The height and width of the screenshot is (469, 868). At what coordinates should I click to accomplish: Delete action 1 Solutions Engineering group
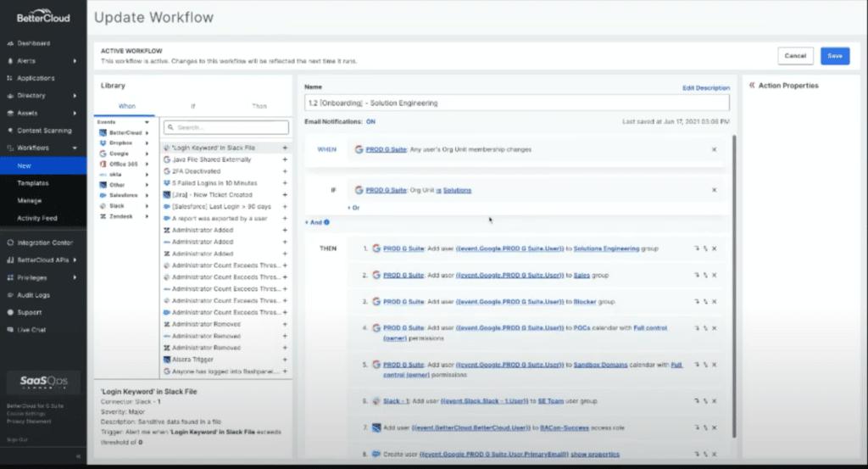coord(714,248)
